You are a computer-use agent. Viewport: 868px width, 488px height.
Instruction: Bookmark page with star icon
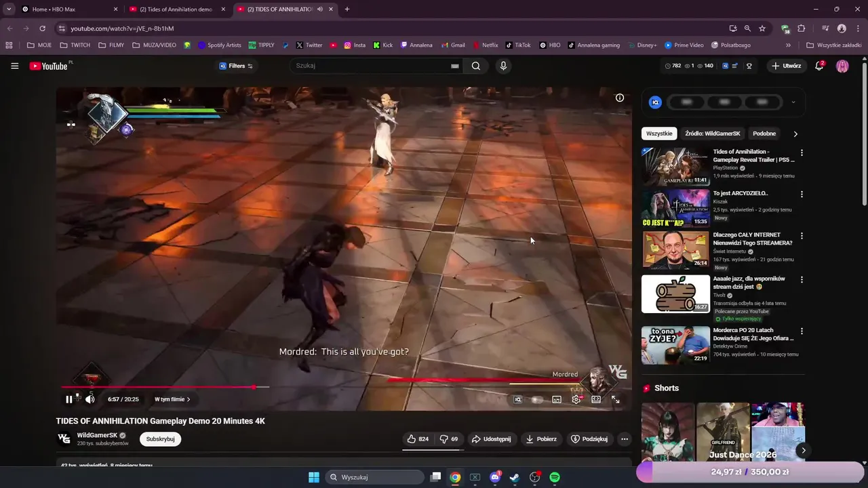(x=762, y=28)
